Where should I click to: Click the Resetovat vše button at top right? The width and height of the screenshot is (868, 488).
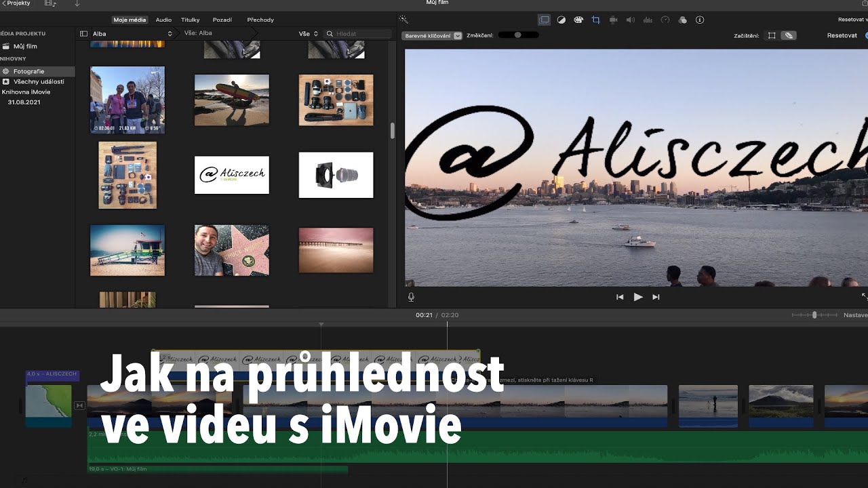tap(852, 20)
